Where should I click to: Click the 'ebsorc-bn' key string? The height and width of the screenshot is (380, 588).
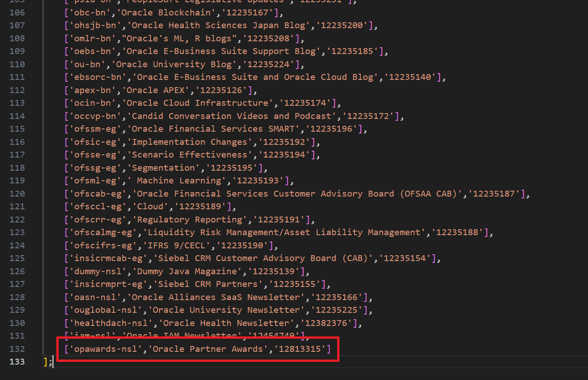point(97,77)
